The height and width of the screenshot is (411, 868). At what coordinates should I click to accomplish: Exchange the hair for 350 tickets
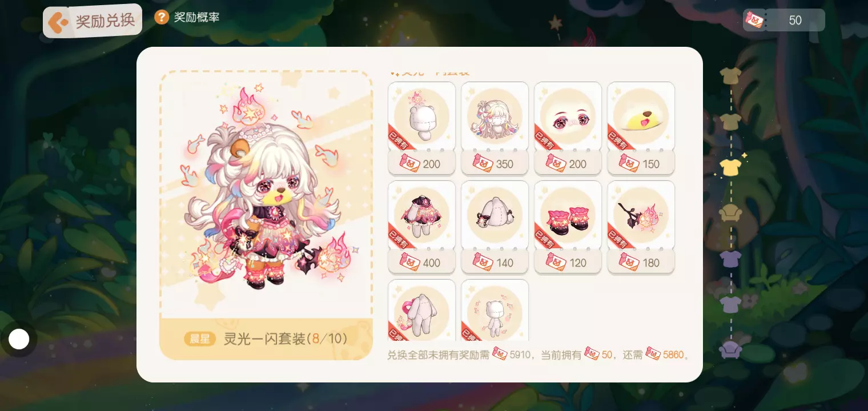point(495,164)
